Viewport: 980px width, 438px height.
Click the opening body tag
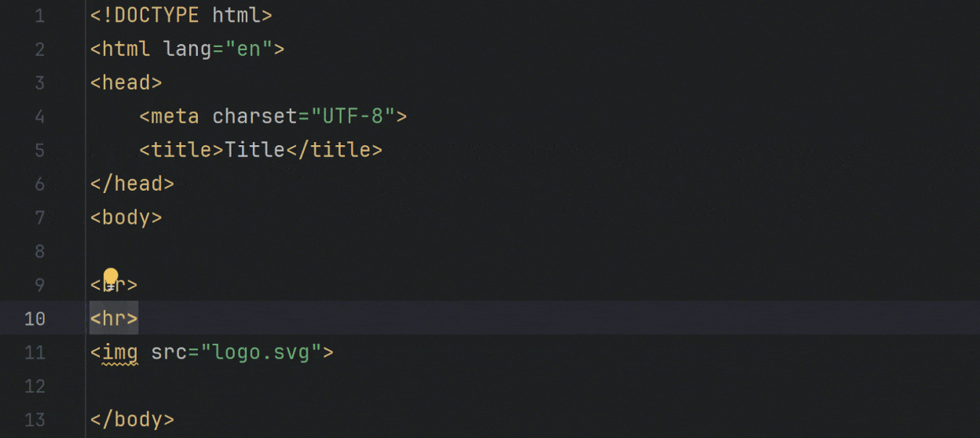point(126,217)
